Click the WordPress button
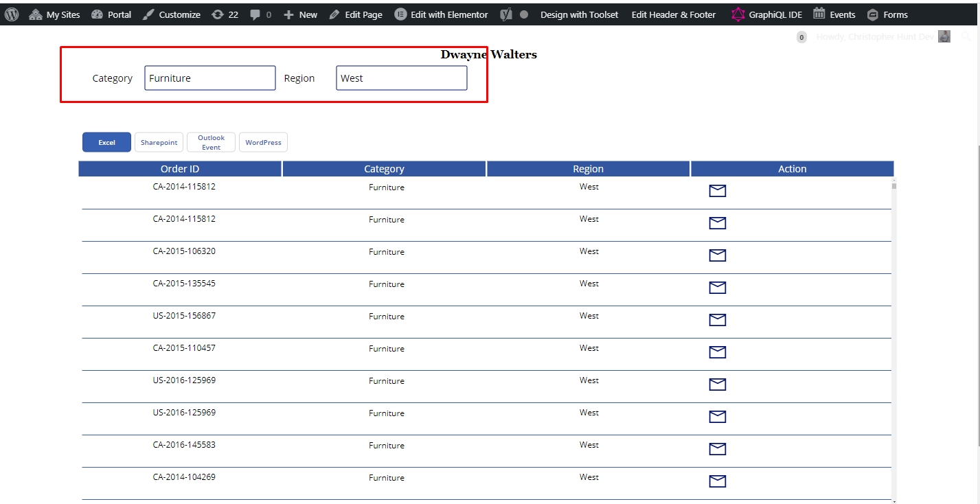This screenshot has height=504, width=980. (263, 142)
